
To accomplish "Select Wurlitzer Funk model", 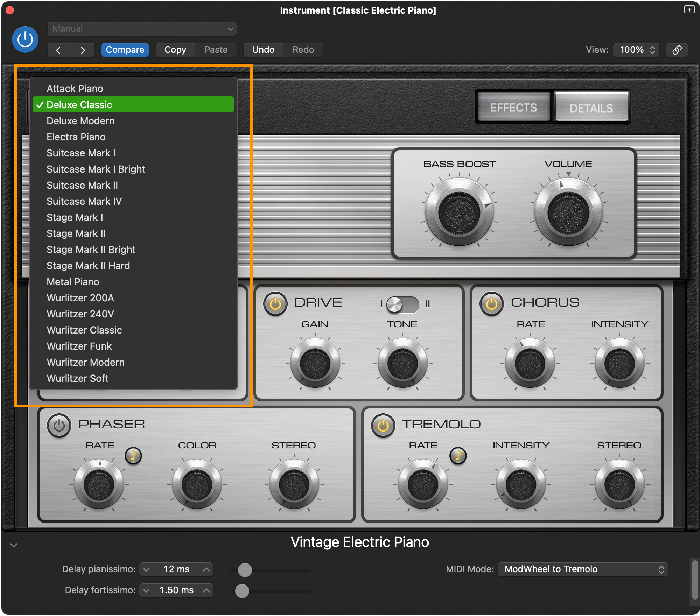I will [133, 346].
